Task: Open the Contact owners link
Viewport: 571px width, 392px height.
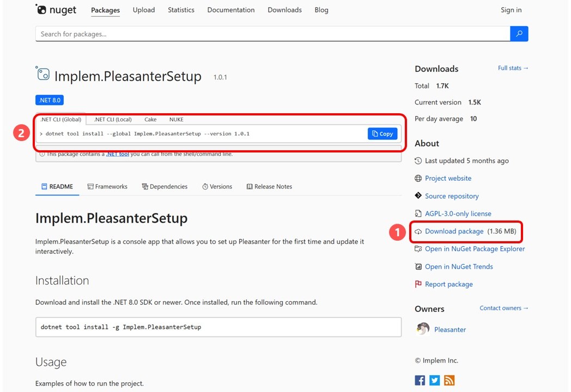Action: [x=503, y=308]
